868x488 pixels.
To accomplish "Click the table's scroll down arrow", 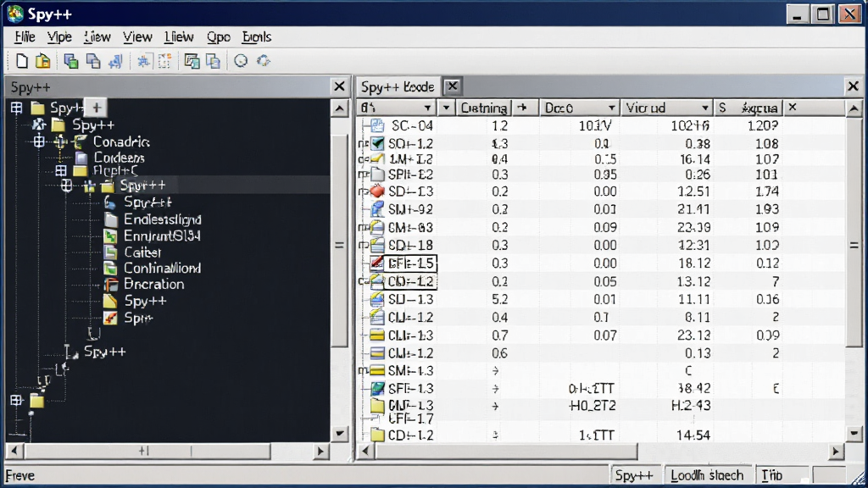I will [x=854, y=433].
